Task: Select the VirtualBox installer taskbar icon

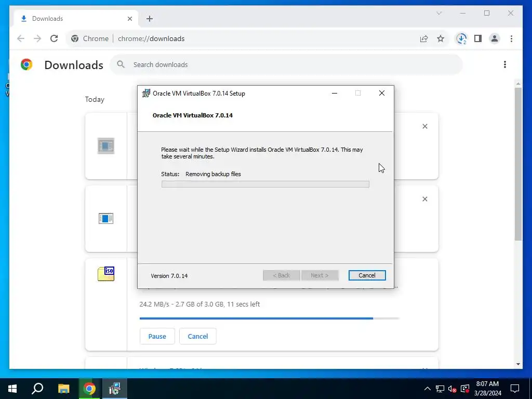Action: click(x=115, y=389)
